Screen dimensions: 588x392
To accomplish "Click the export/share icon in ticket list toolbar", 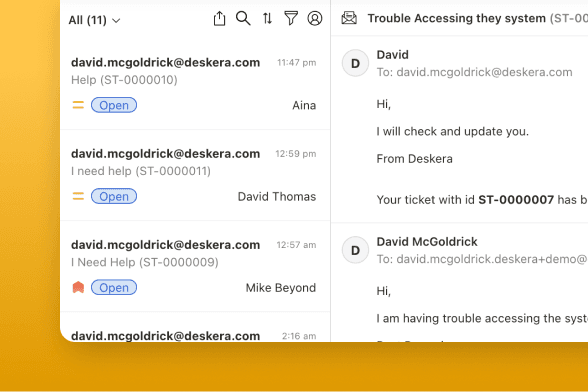I will pos(219,18).
